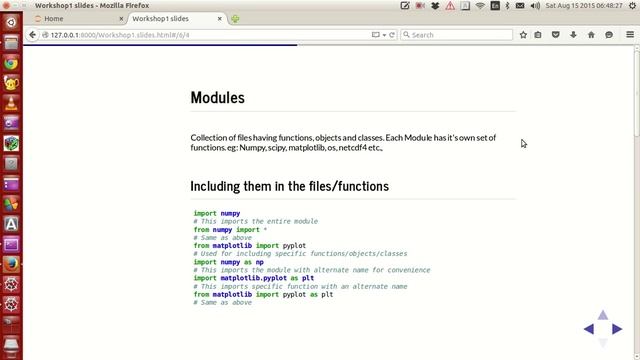This screenshot has height=360, width=640.
Task: Open the Files manager in the launcher
Action: 11,42
